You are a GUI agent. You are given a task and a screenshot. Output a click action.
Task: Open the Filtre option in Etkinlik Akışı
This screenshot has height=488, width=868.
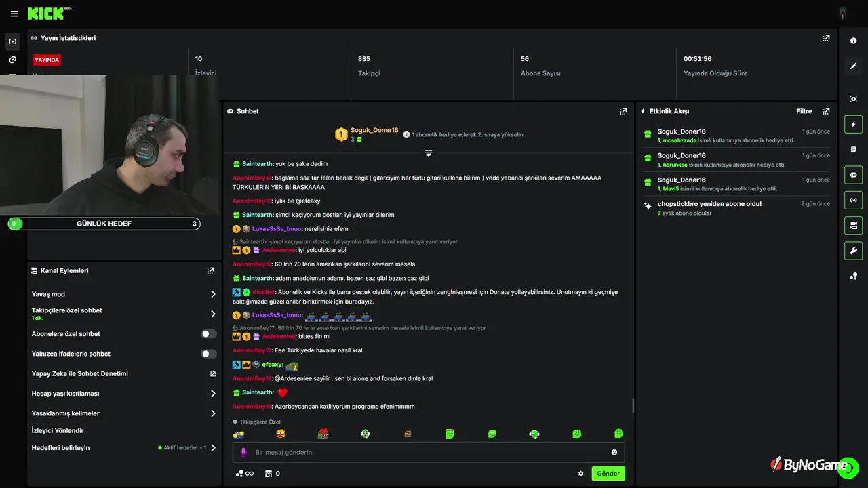pos(804,111)
